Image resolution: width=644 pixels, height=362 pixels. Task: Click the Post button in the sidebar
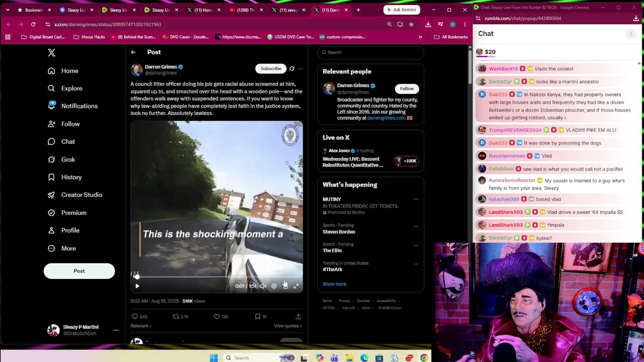pos(79,271)
